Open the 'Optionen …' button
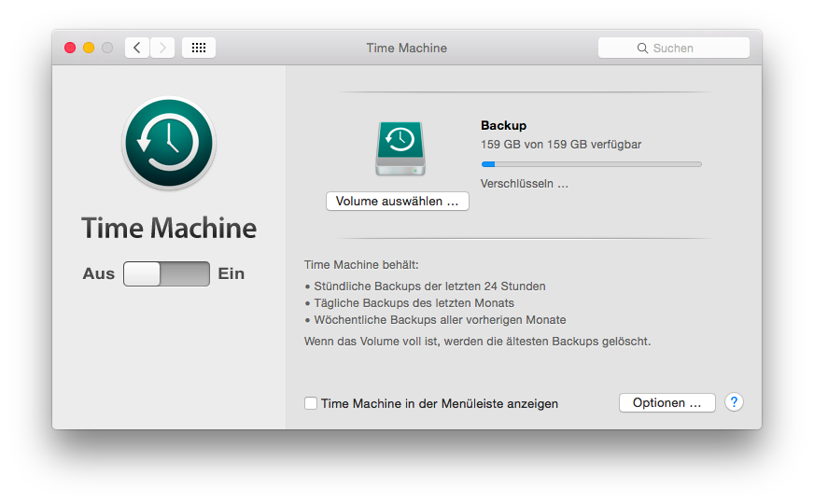The height and width of the screenshot is (504, 814). pos(667,403)
